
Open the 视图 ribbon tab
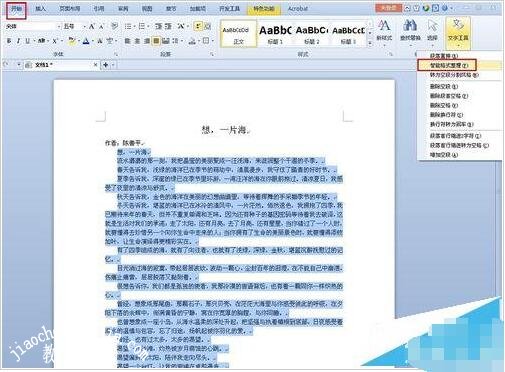[147, 9]
